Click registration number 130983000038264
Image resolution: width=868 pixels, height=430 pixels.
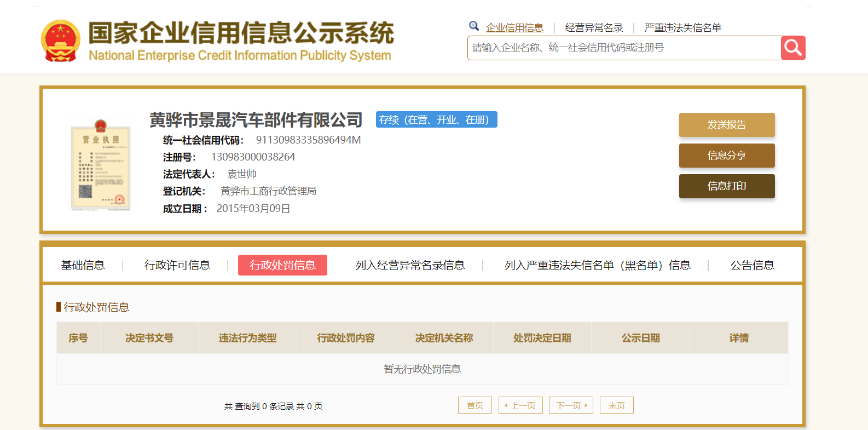(x=253, y=157)
